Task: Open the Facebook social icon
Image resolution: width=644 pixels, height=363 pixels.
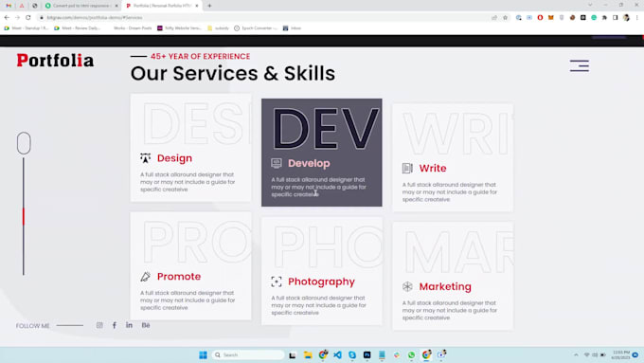Action: coord(115,325)
